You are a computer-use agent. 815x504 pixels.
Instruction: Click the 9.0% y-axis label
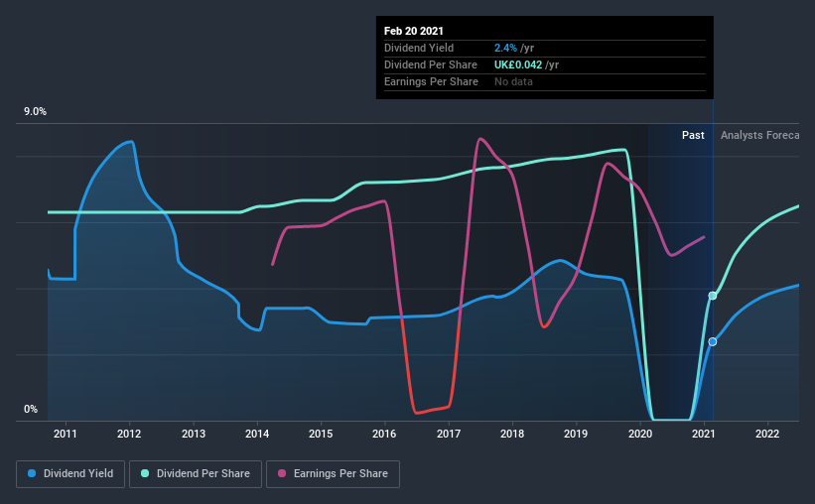tap(35, 112)
